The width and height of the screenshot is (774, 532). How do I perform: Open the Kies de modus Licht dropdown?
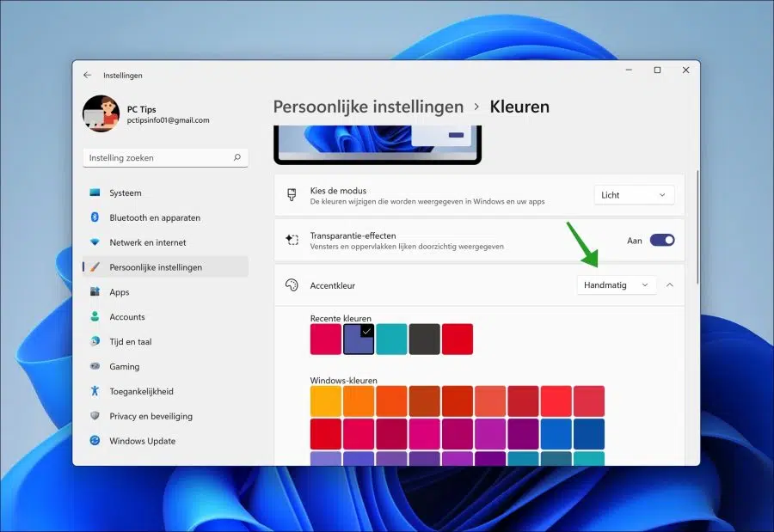pyautogui.click(x=634, y=195)
